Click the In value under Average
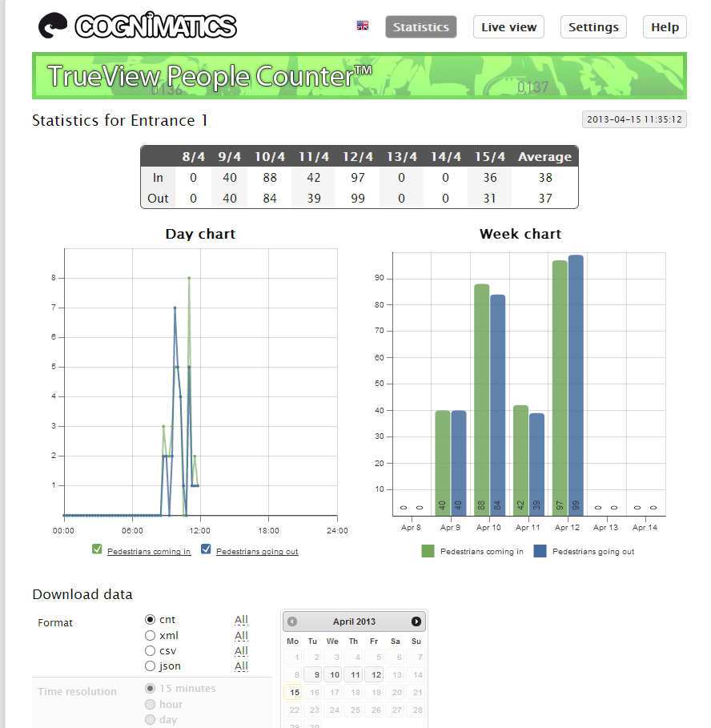Viewport: 711px width, 728px height. click(x=545, y=177)
